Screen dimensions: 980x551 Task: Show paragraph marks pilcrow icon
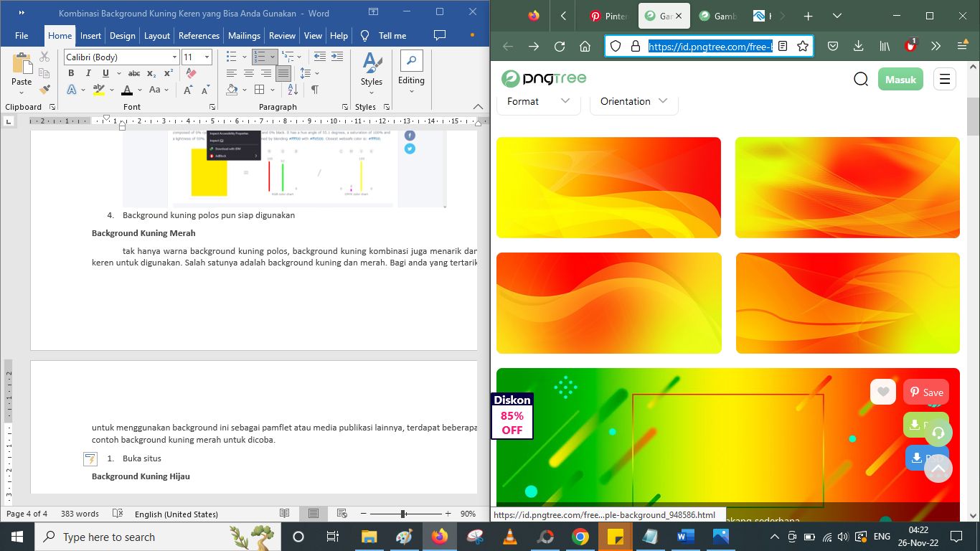tap(314, 90)
